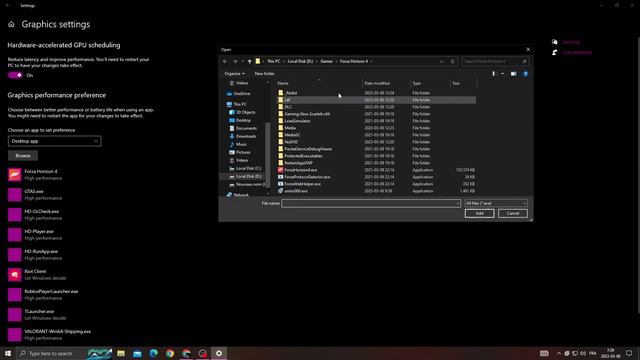
Task: Toggle the preview pane icon
Action: (513, 74)
